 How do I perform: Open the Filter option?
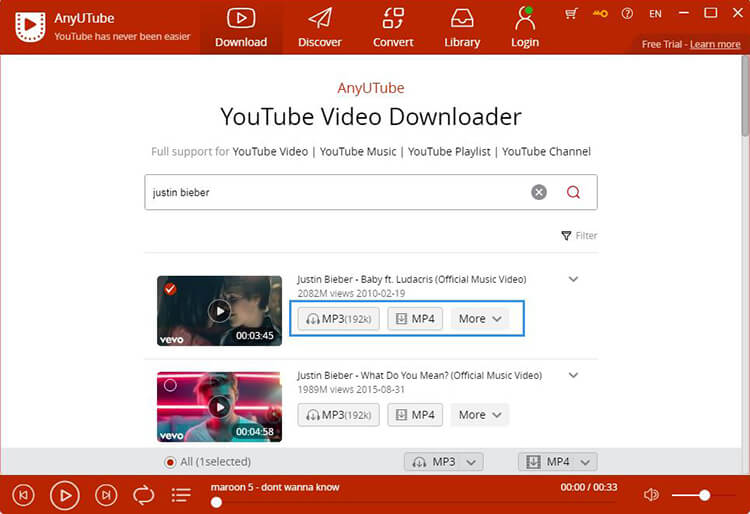[x=579, y=236]
